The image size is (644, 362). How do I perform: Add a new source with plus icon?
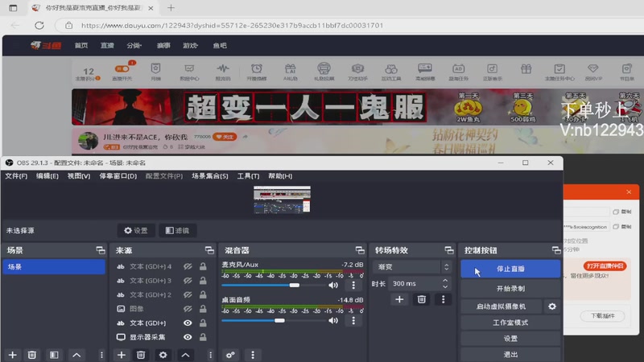click(x=122, y=355)
